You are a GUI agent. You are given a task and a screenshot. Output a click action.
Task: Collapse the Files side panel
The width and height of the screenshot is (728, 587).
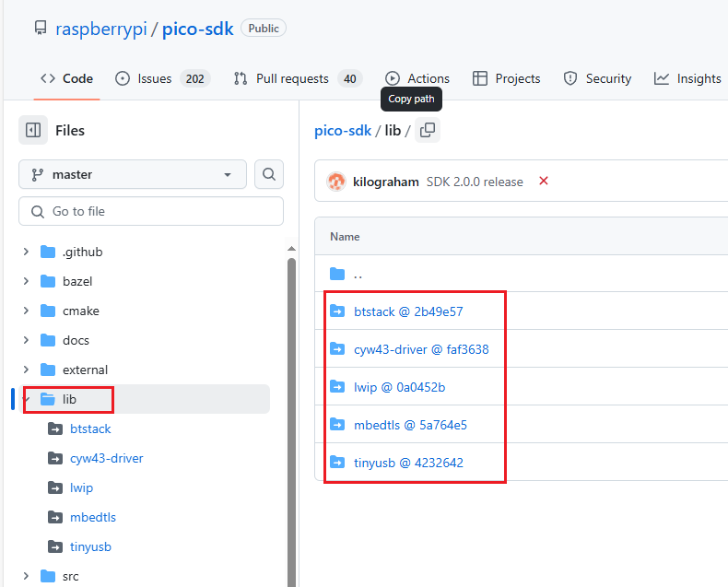(33, 130)
